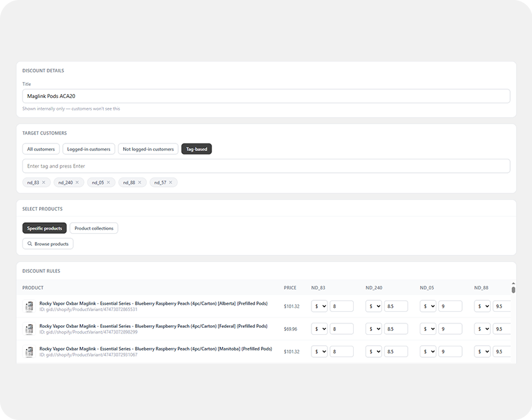
Task: Click the Federal Prefilled Pods product name
Action: pos(153,326)
